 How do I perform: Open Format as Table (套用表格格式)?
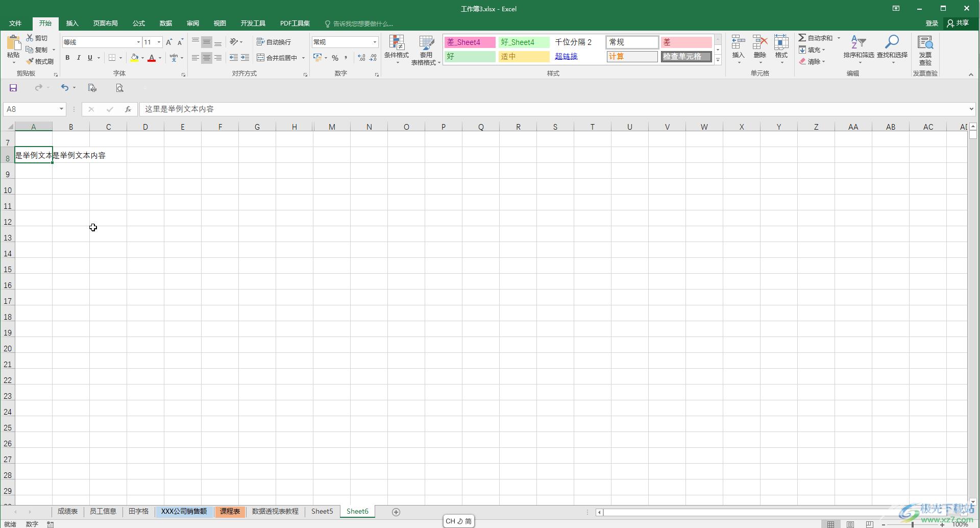[x=426, y=50]
